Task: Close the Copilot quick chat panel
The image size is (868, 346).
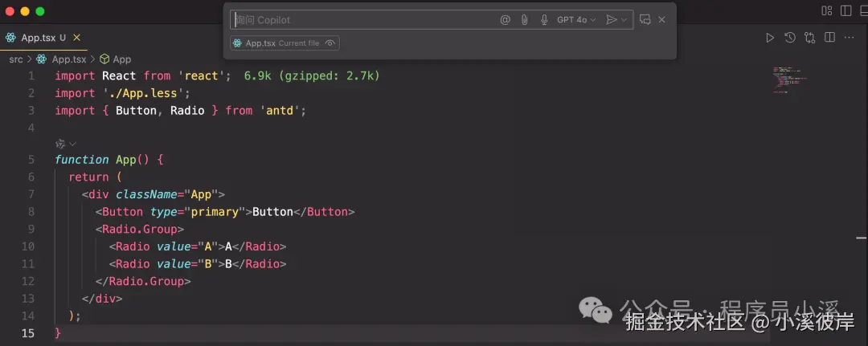Action: point(661,20)
